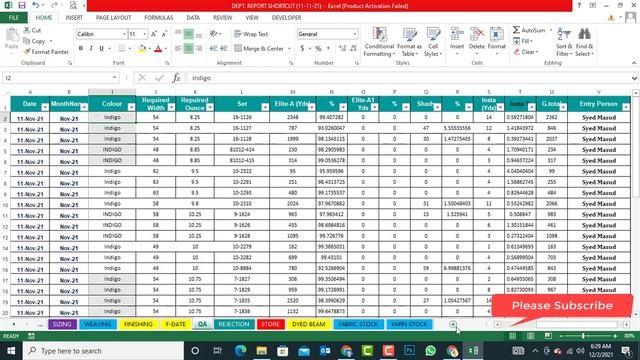This screenshot has height=360, width=640.
Task: Click the zoom slider handle
Action: tap(583, 336)
